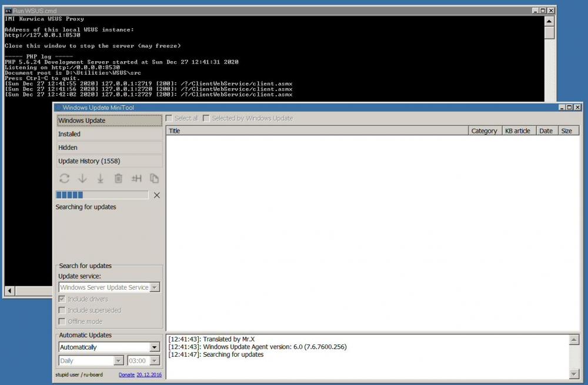The height and width of the screenshot is (385, 588).
Task: Click the install updates icon
Action: (x=101, y=179)
